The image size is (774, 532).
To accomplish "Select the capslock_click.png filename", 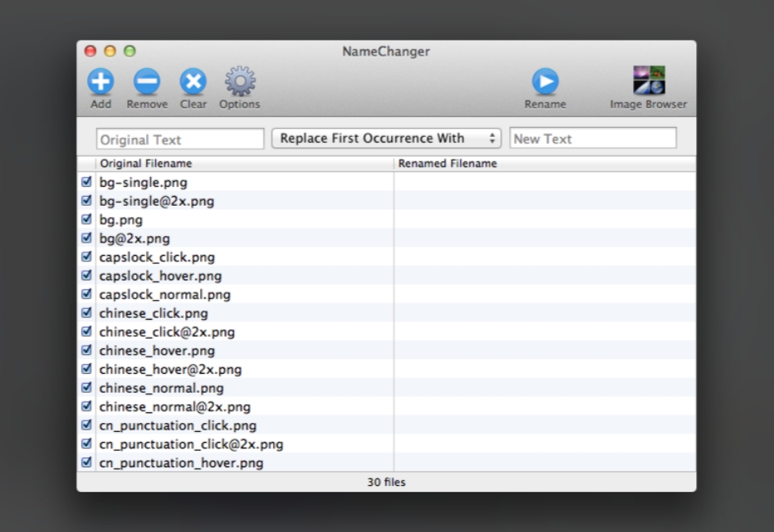I will pos(157,257).
